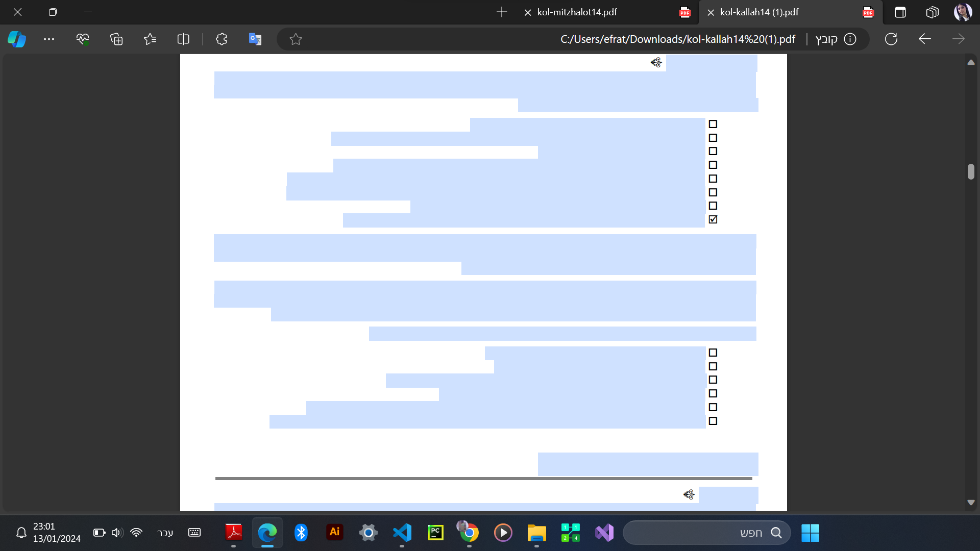
Task: Open the tab actions menu icon
Action: click(900, 12)
